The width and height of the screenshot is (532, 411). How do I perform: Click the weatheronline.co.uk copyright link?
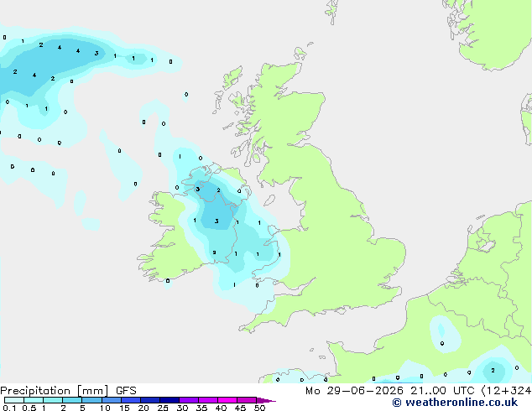point(455,403)
